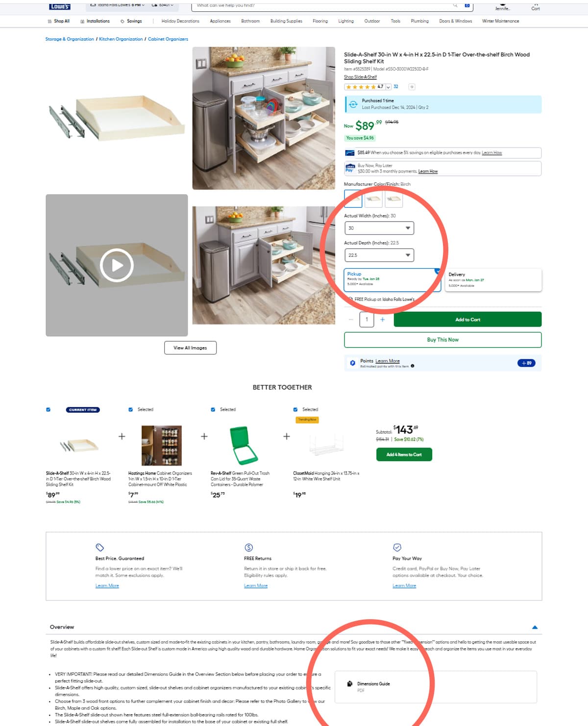The width and height of the screenshot is (588, 726).
Task: Open the Appliances menu
Action: [x=220, y=21]
